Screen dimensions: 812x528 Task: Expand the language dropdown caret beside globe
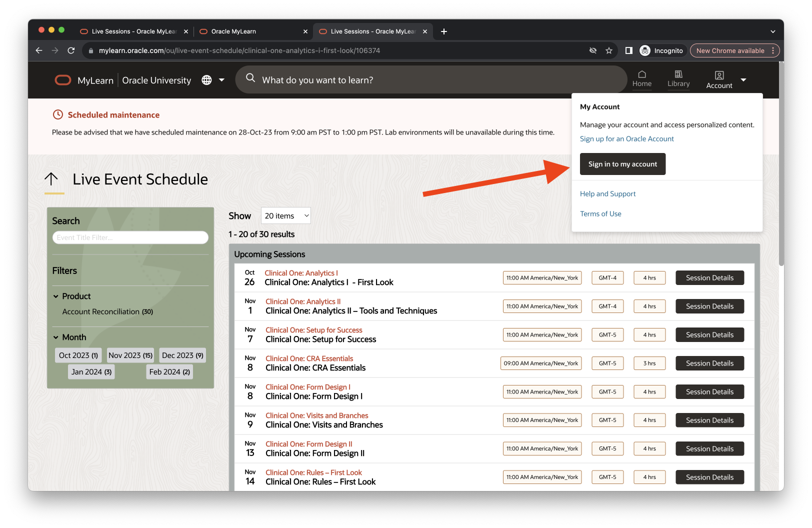[221, 80]
